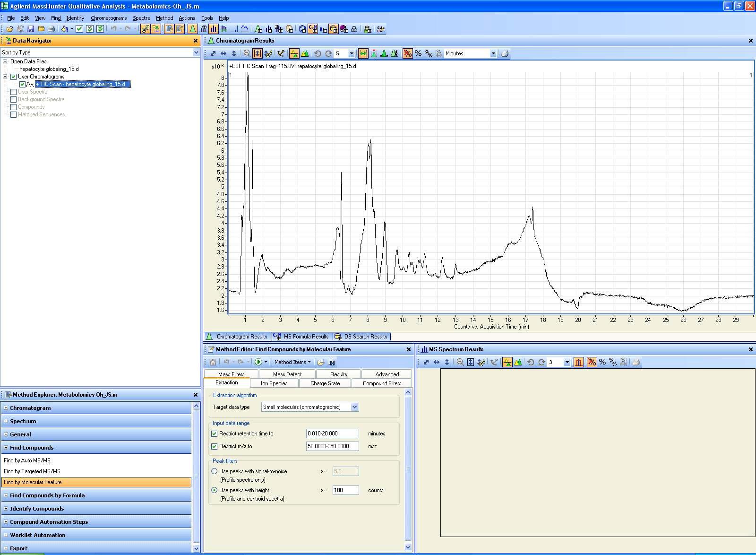Image resolution: width=756 pixels, height=555 pixels.
Task: Switch to the Charge State tab
Action: pyautogui.click(x=325, y=383)
